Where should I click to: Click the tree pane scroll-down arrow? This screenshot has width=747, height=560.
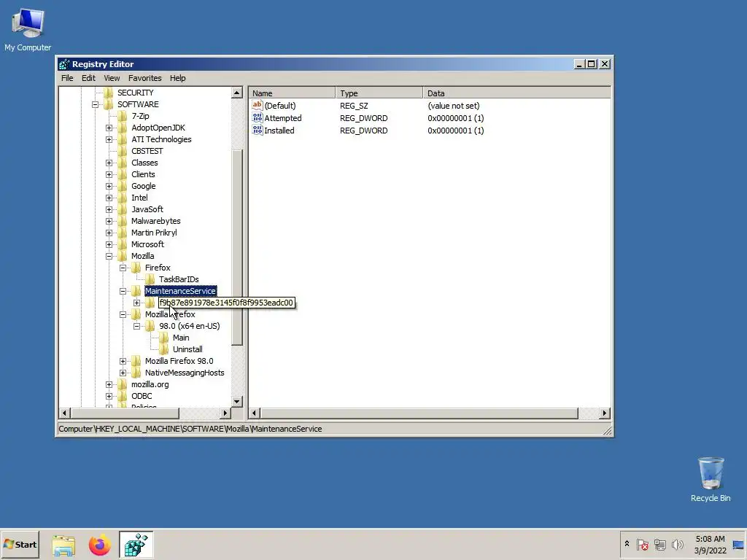[x=237, y=402]
